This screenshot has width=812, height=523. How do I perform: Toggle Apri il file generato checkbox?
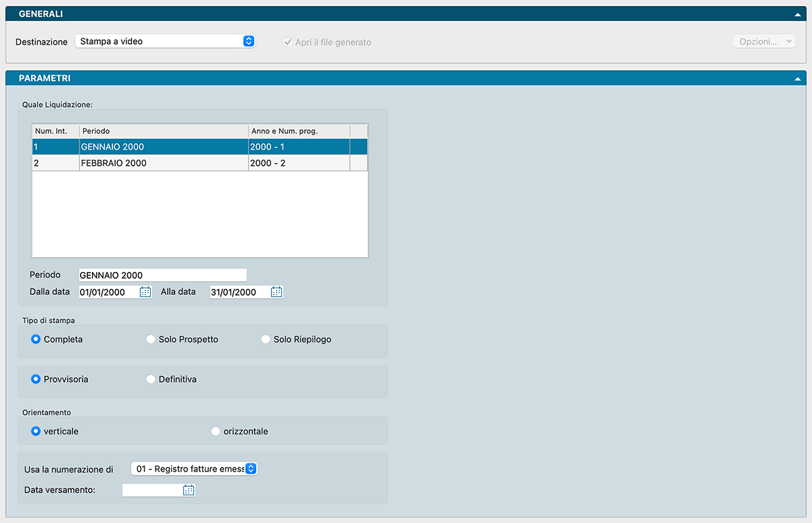[288, 42]
